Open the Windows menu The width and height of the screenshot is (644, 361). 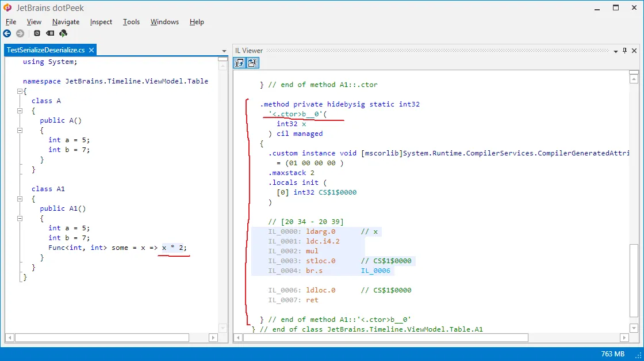click(164, 22)
